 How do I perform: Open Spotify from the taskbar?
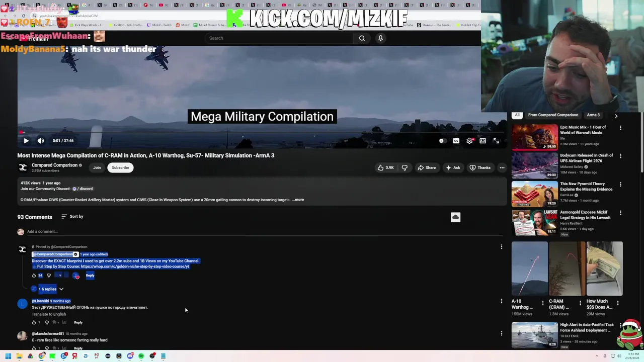(x=141, y=356)
